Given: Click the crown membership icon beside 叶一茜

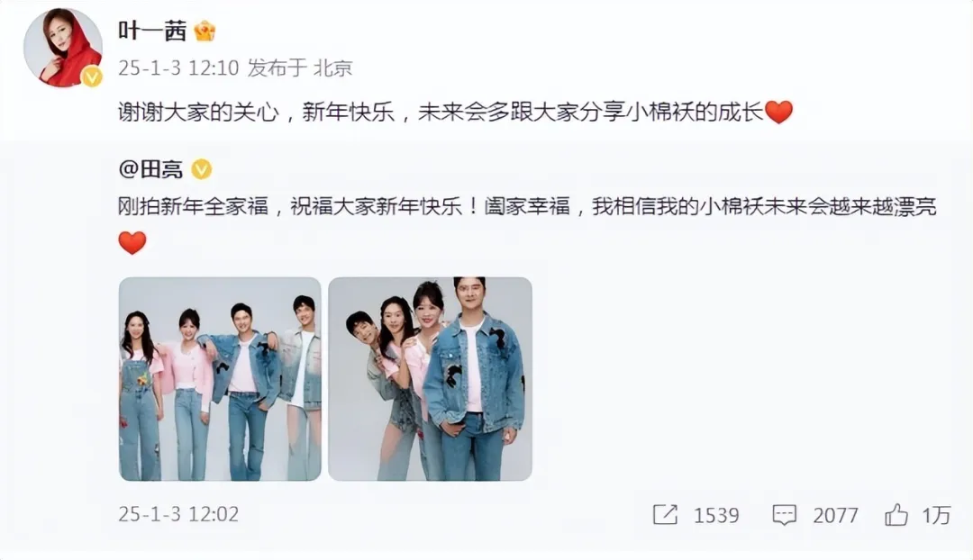Looking at the screenshot, I should pyautogui.click(x=205, y=31).
